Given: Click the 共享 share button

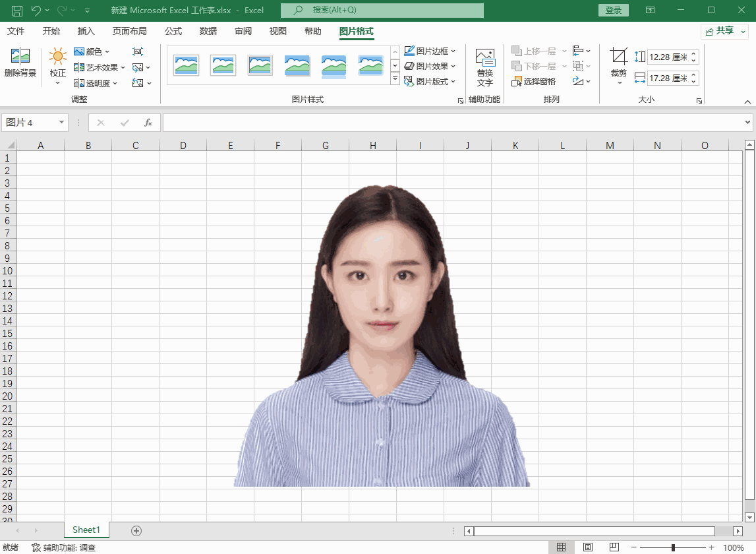Looking at the screenshot, I should (725, 32).
